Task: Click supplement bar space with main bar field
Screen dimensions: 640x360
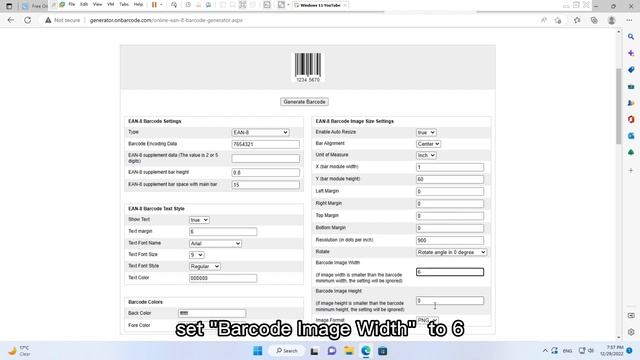Action: [265, 185]
